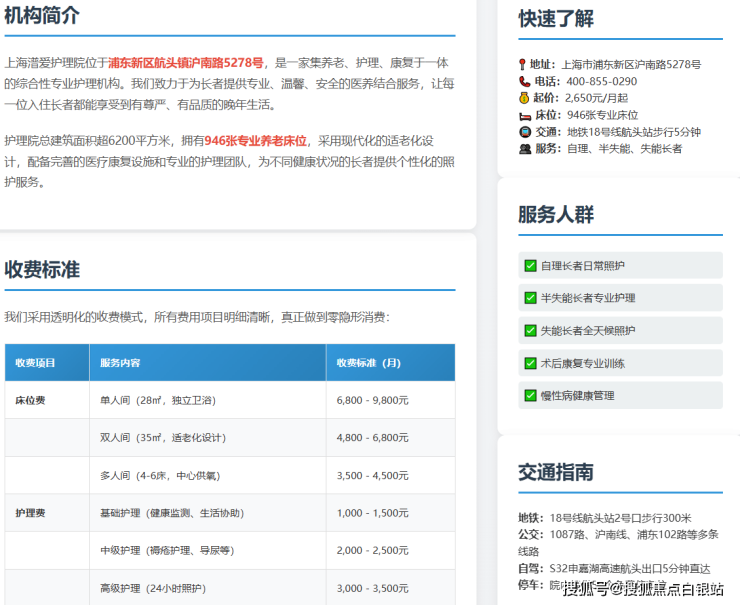Click the 交通指南 section heading
740x605 pixels.
[x=556, y=472]
